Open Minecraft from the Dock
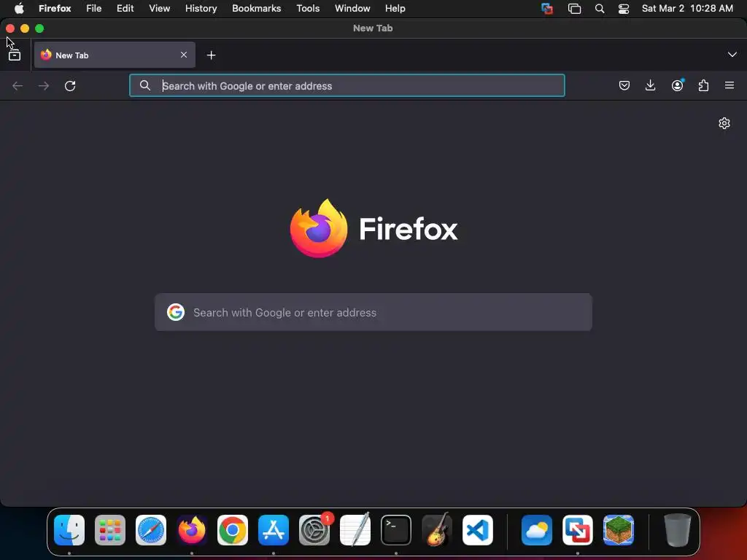 click(619, 530)
